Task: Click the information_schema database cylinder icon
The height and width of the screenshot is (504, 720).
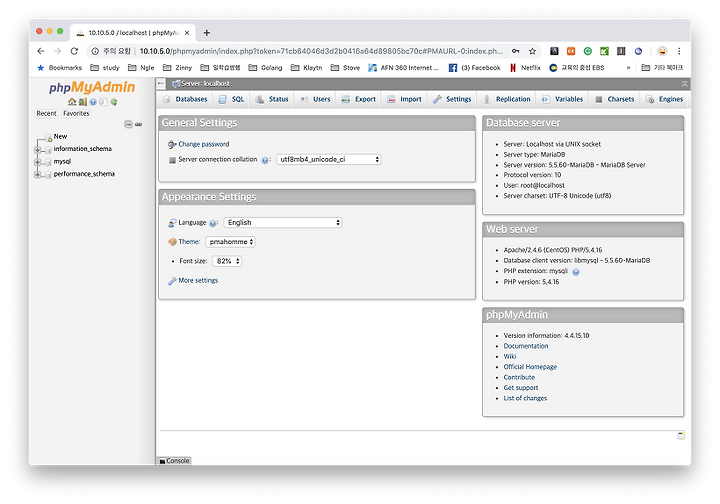Action: point(48,150)
